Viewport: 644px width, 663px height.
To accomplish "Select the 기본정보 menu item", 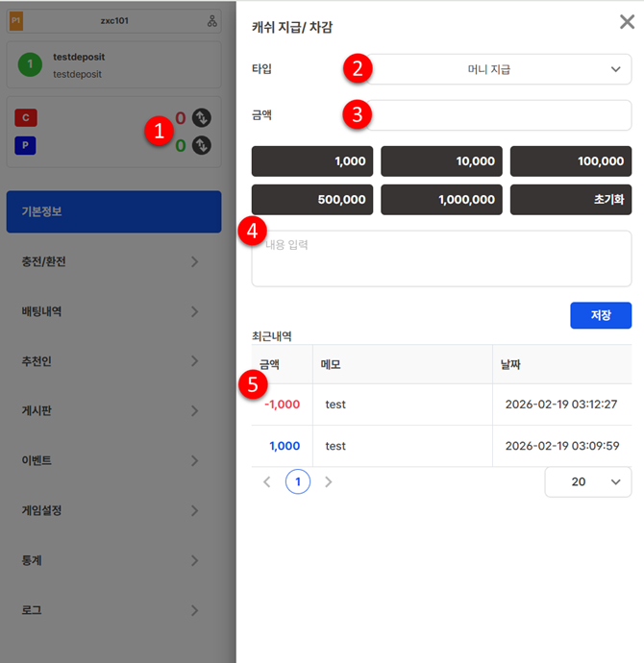I will (113, 211).
